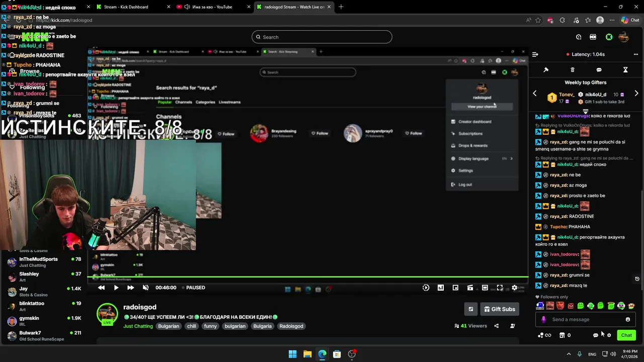Screen dimensions: 644x362
Task: Click the purple microphone icon in chat input
Action: [543, 319]
